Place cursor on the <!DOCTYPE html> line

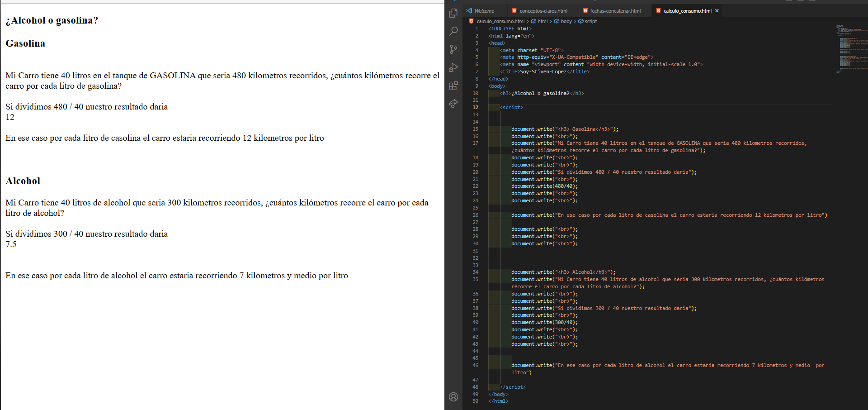point(510,29)
